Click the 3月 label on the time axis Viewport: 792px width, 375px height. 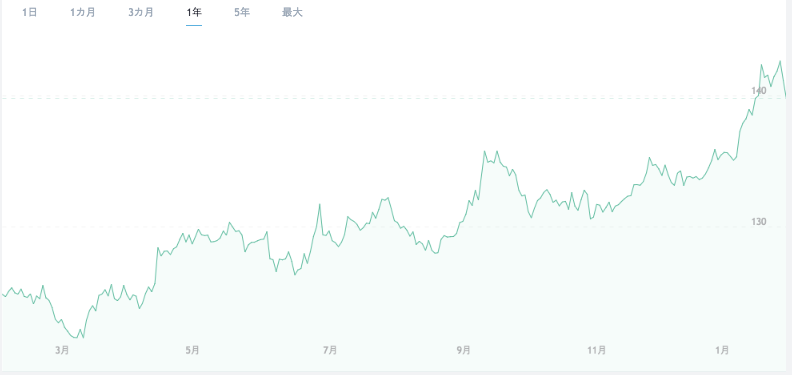click(63, 350)
